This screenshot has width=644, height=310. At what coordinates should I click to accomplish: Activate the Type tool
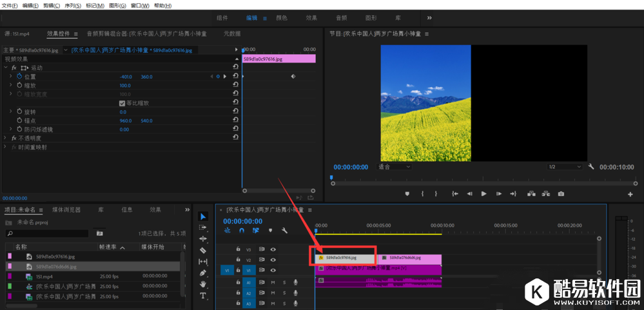point(203,295)
